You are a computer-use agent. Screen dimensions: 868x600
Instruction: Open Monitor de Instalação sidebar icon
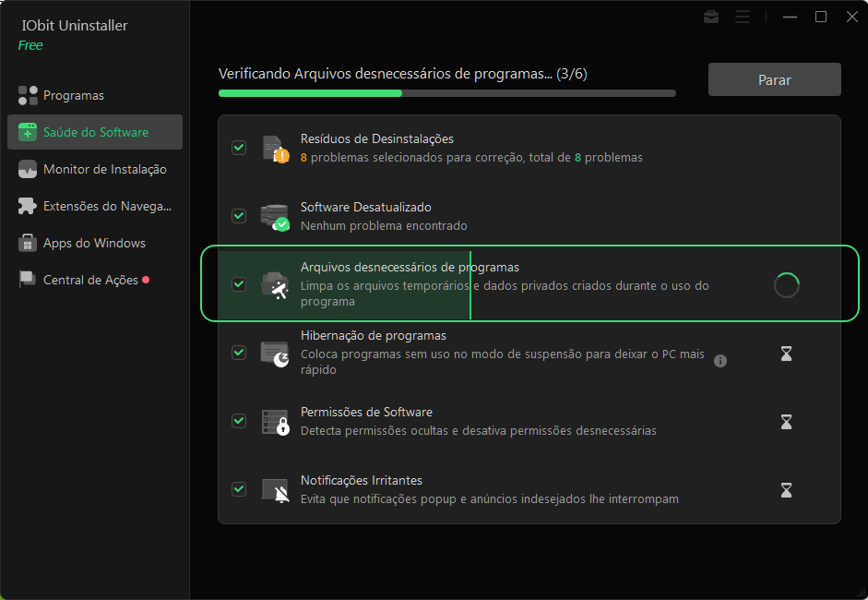pyautogui.click(x=28, y=169)
